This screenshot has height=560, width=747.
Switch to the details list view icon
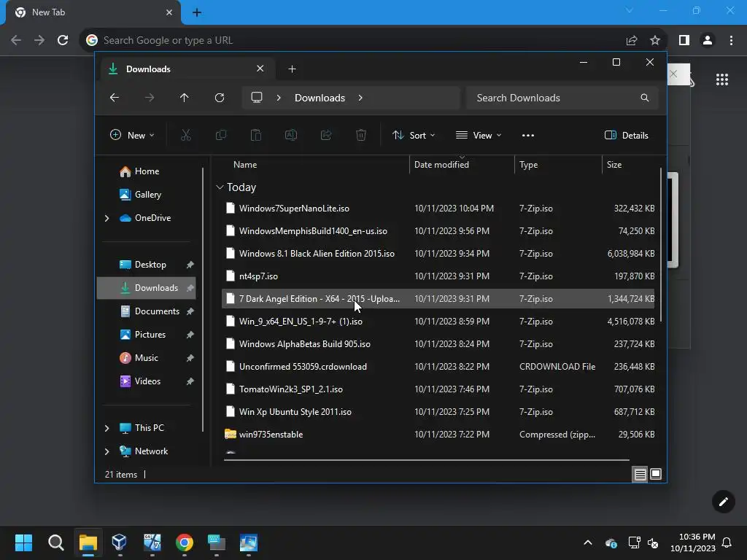[x=640, y=474]
